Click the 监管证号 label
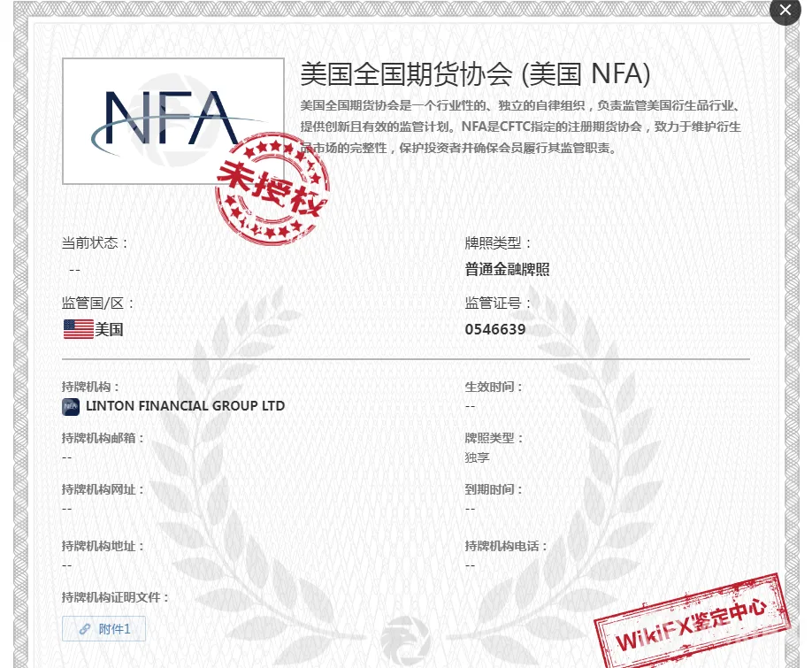The image size is (812, 668). [498, 303]
